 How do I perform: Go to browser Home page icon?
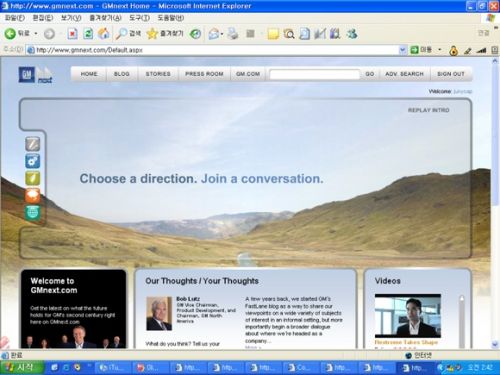tap(104, 34)
